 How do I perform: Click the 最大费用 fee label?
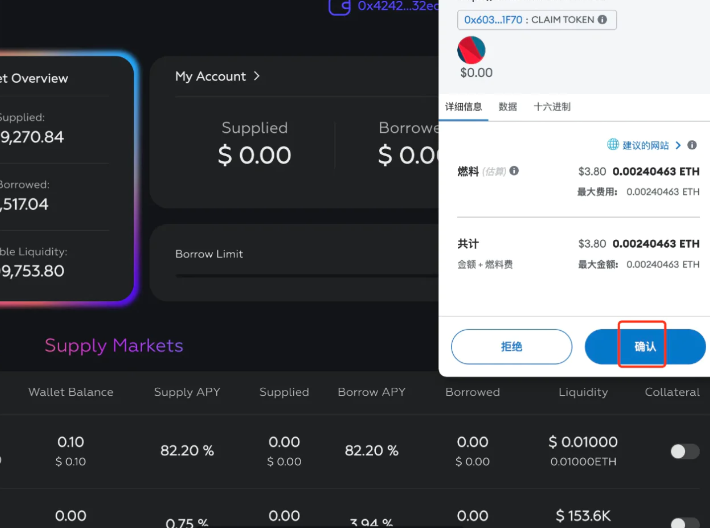[x=597, y=192]
